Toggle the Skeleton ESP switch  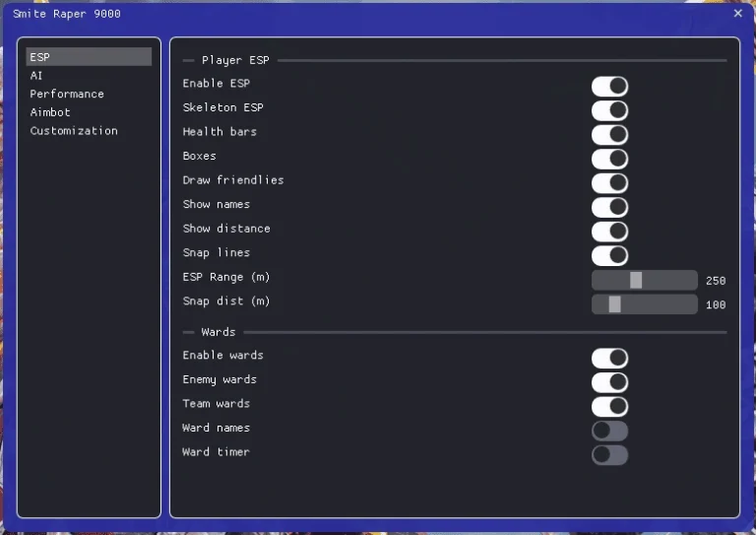610,110
